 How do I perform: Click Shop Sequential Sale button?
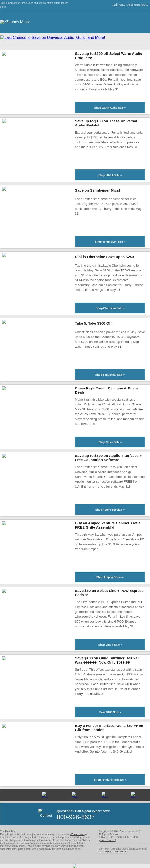click(x=110, y=374)
